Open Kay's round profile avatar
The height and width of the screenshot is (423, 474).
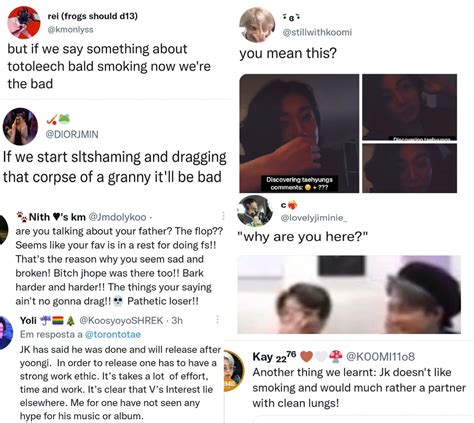pyautogui.click(x=234, y=371)
